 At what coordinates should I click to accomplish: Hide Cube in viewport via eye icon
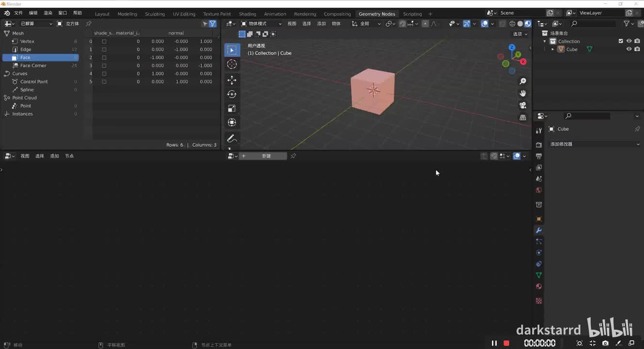(x=629, y=49)
